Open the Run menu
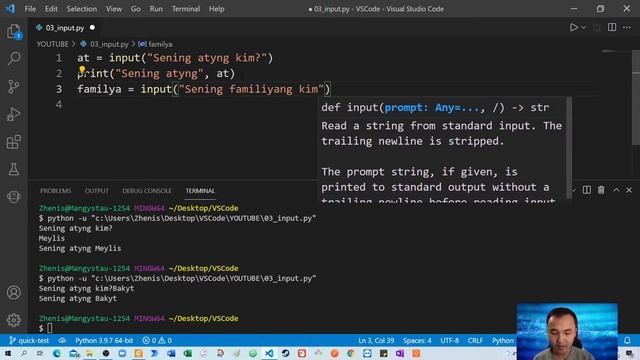The image size is (640, 360). [156, 9]
